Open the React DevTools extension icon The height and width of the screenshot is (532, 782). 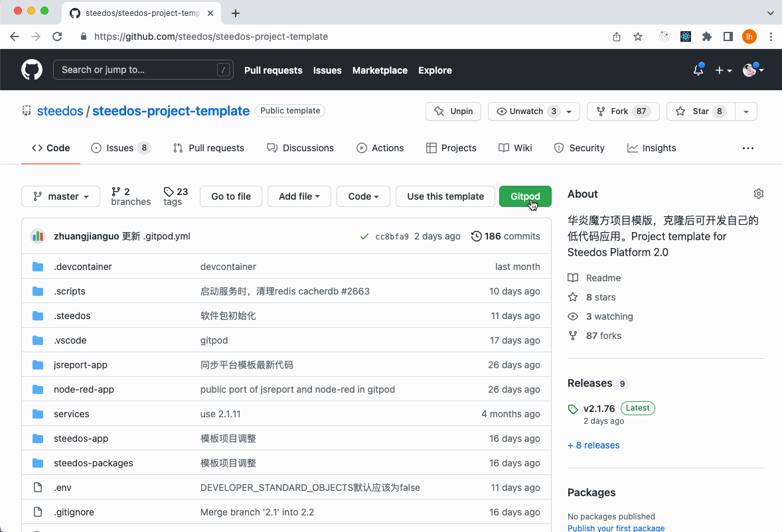coord(686,36)
